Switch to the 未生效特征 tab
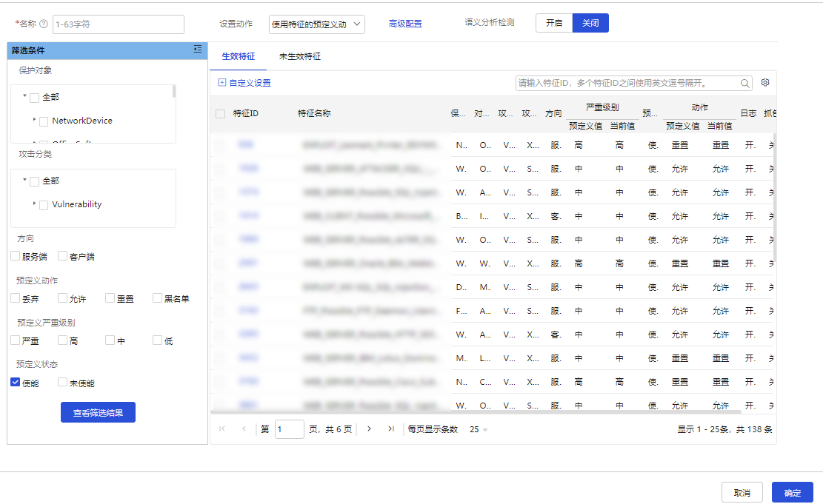 [299, 56]
